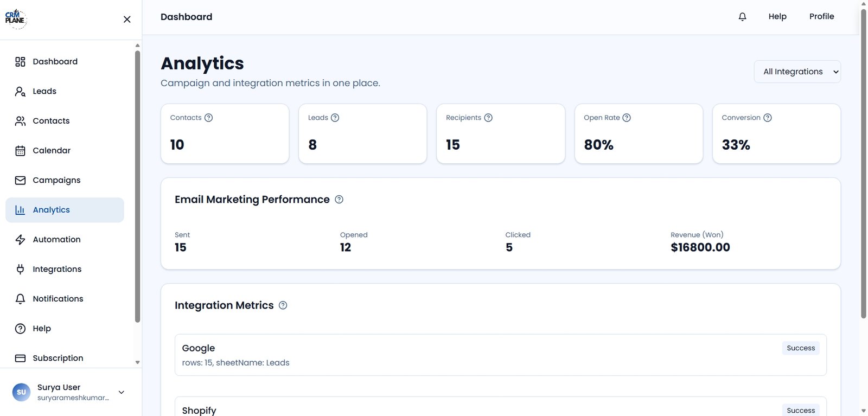Open the Profile link in header
The image size is (868, 416).
[821, 17]
